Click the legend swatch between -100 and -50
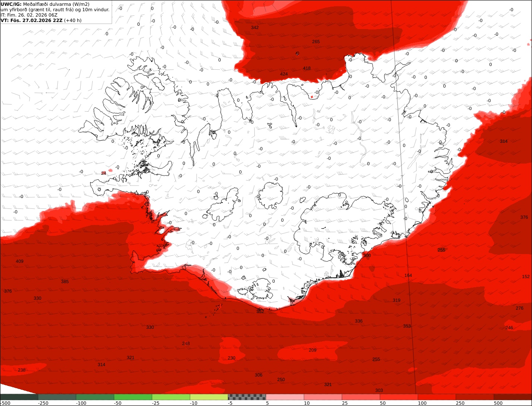The height and width of the screenshot is (406, 532). pos(95,397)
